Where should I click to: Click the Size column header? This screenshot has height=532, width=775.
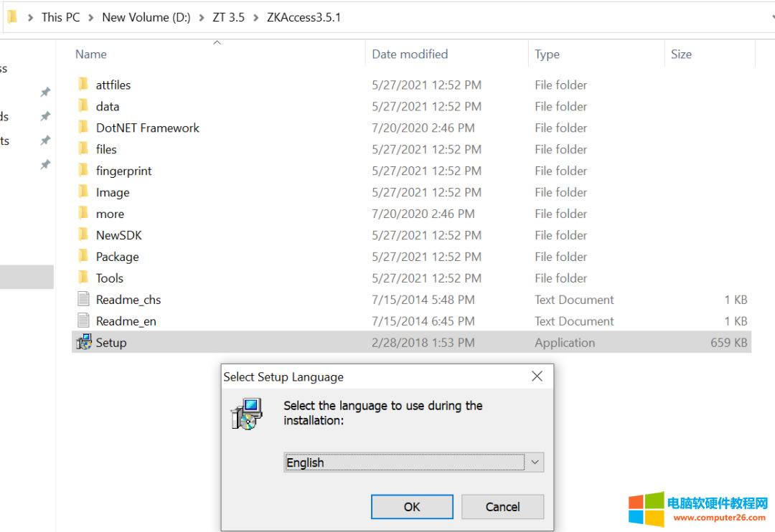point(681,54)
